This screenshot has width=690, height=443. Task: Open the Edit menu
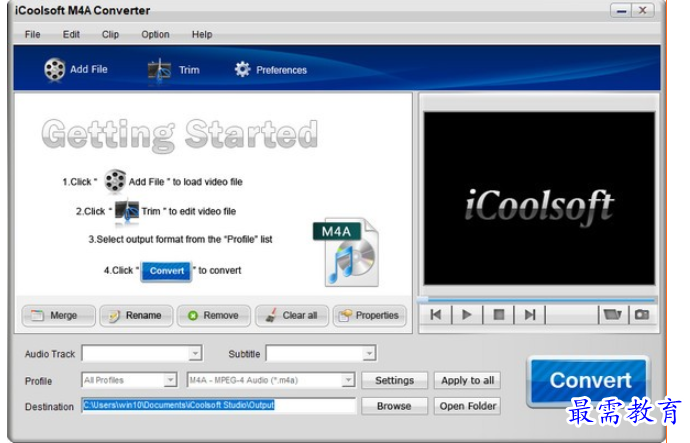[71, 34]
